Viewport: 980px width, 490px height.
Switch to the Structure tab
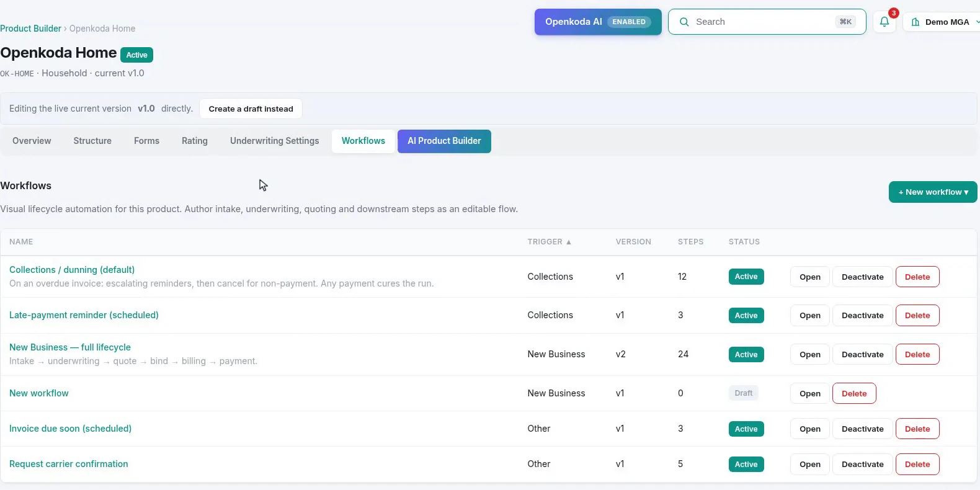coord(92,141)
